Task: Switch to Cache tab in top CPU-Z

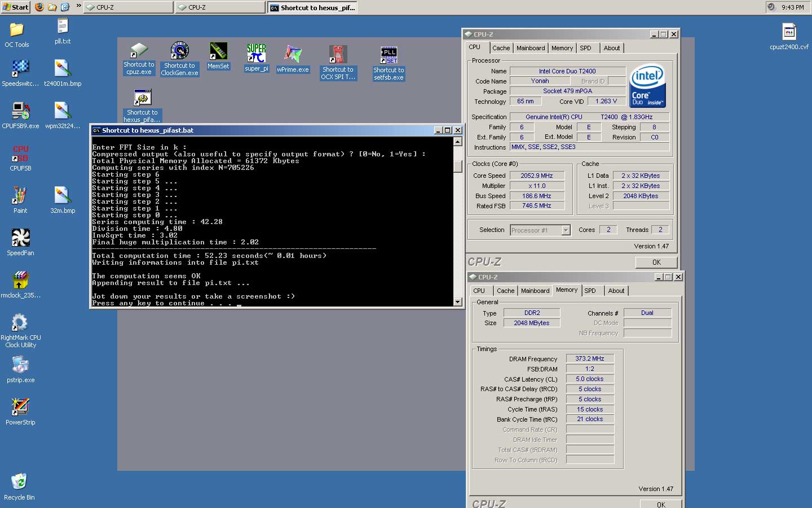Action: point(501,48)
